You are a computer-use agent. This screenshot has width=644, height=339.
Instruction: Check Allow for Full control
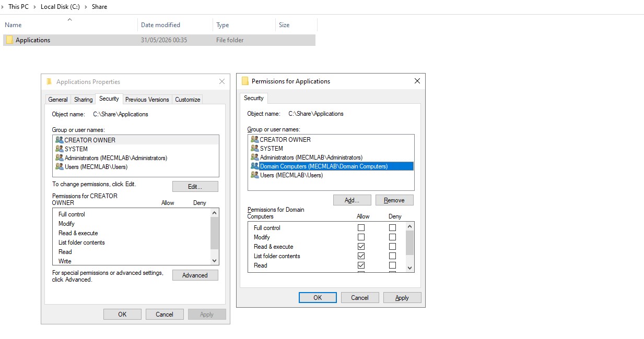click(x=361, y=228)
